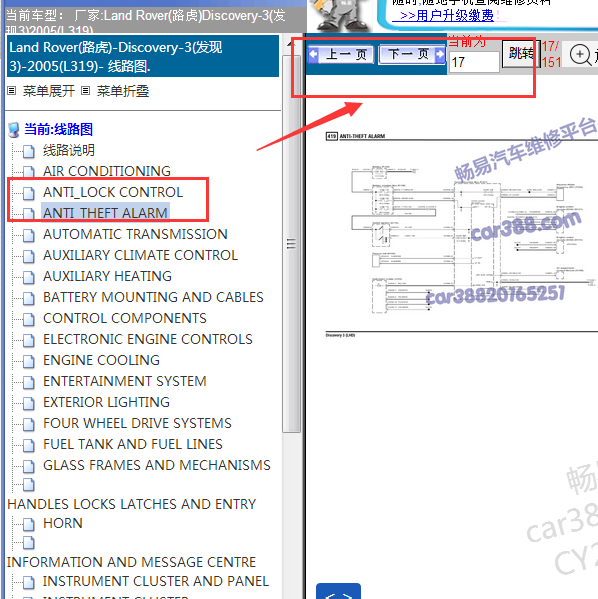Open GLASS FRAMES AND MECHANISMS entry
This screenshot has height=599, width=598.
coord(157,465)
